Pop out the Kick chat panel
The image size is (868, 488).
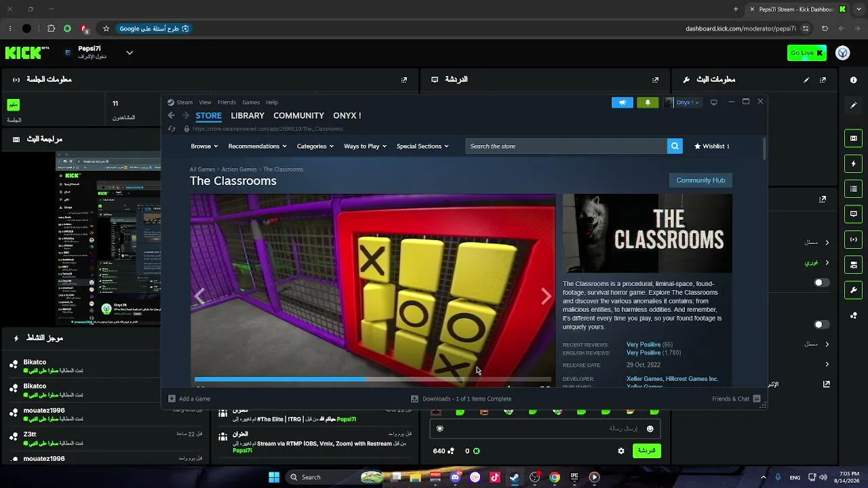[x=655, y=80]
